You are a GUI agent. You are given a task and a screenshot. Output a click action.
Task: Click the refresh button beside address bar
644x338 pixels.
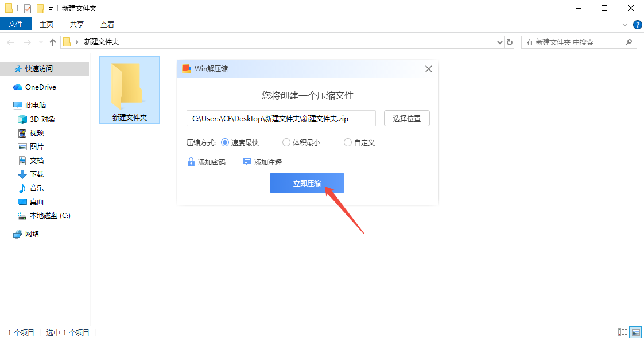pos(510,42)
